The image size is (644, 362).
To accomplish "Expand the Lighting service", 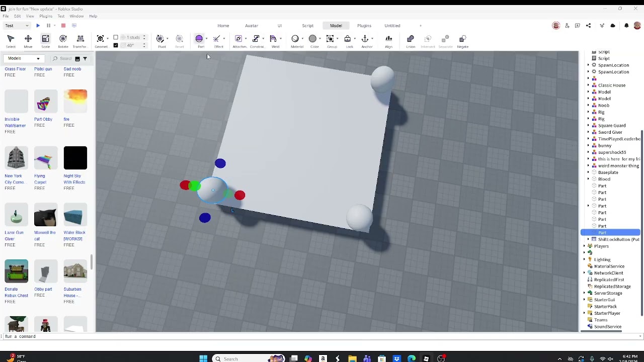I will (584, 259).
